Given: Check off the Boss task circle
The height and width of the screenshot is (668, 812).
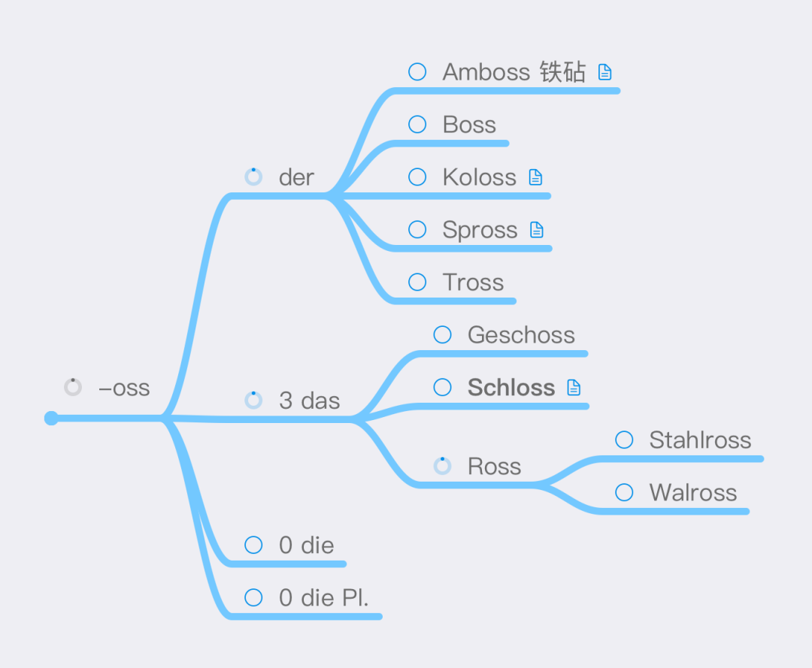Looking at the screenshot, I should [x=417, y=124].
